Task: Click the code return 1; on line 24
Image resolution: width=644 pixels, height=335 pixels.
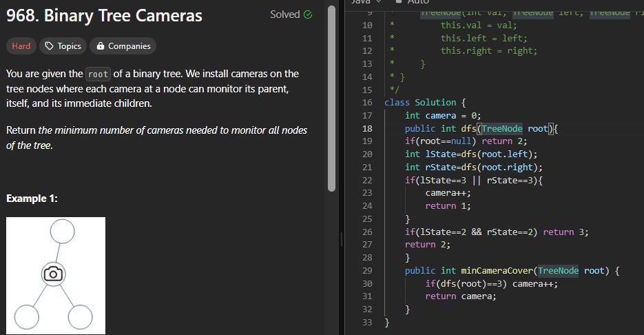Action: (x=448, y=206)
